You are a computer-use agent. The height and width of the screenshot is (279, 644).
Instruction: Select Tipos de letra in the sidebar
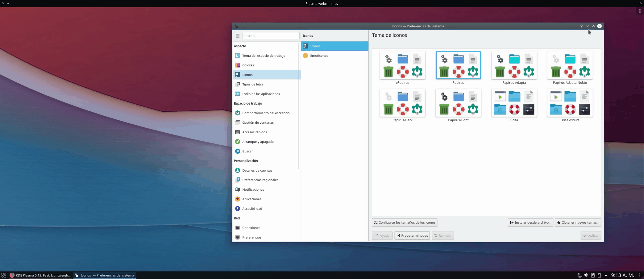[252, 84]
